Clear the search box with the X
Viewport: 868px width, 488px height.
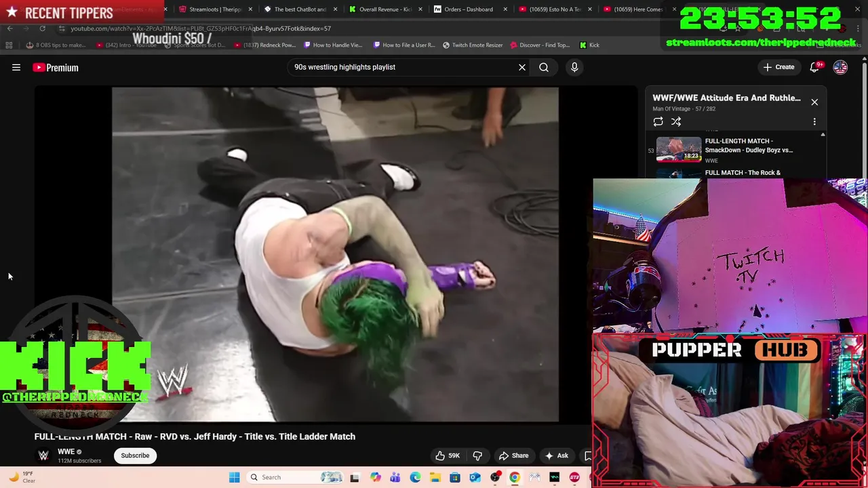pos(522,67)
